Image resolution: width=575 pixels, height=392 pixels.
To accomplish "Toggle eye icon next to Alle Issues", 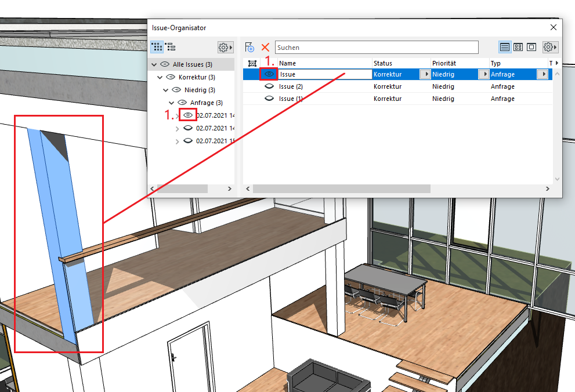I will pos(165,64).
